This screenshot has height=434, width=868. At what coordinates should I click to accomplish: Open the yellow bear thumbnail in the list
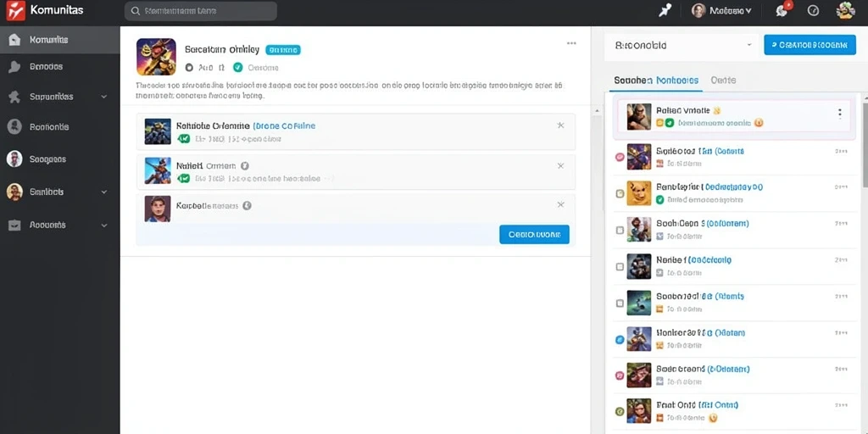tap(639, 193)
